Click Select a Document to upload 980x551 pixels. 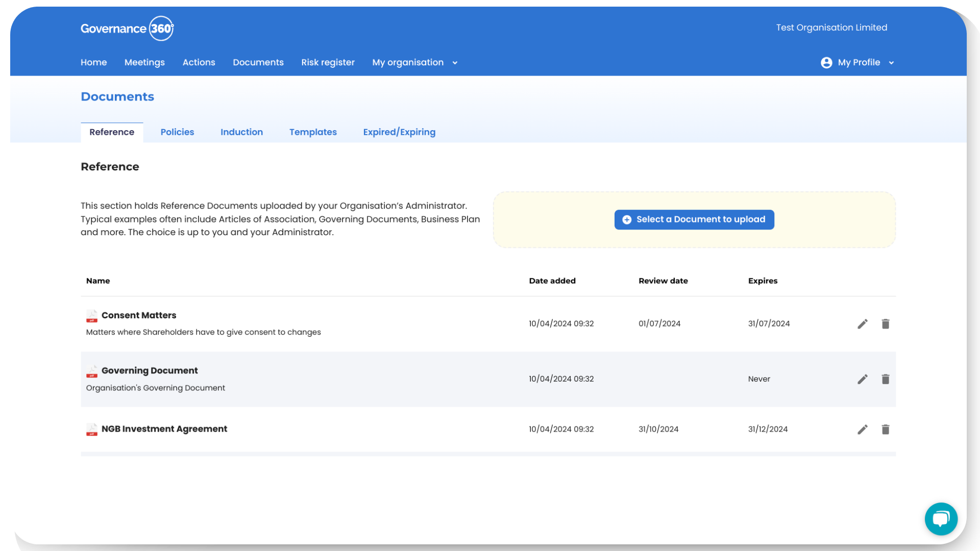(x=694, y=219)
